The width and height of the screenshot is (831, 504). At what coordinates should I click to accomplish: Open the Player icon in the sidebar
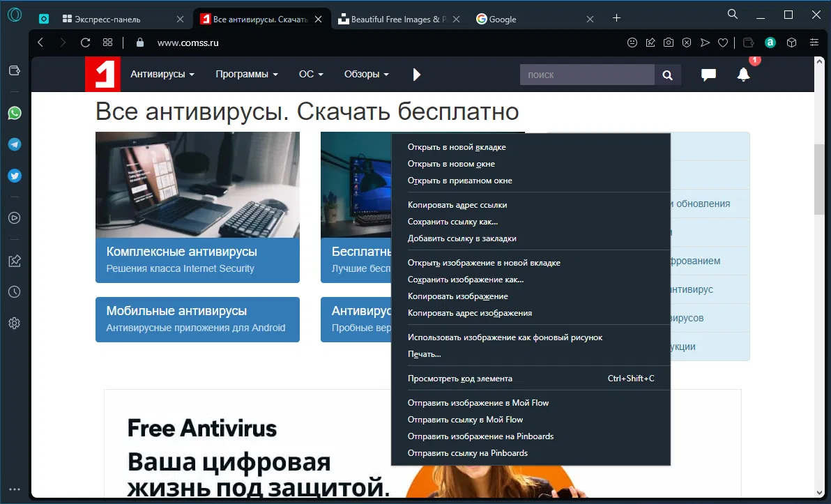point(15,217)
